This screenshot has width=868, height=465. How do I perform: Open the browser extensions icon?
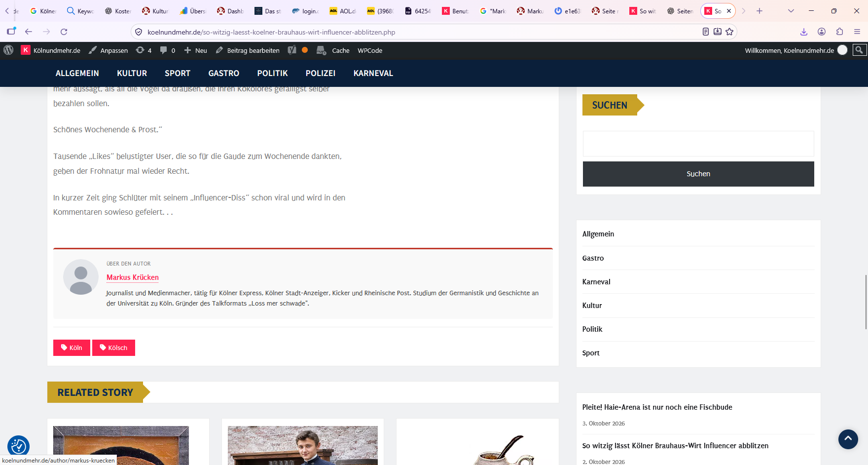(839, 32)
